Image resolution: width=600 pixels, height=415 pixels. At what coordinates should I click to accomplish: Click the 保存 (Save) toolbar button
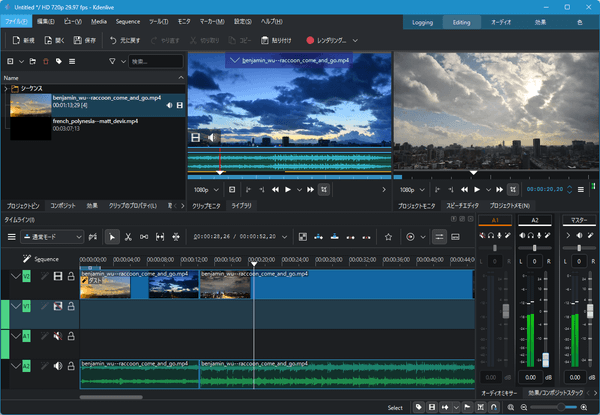pos(84,40)
